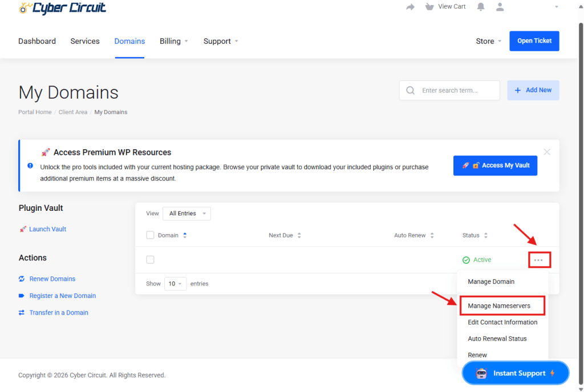
Task: Tick the select-all Domain header checkbox
Action: tap(151, 235)
